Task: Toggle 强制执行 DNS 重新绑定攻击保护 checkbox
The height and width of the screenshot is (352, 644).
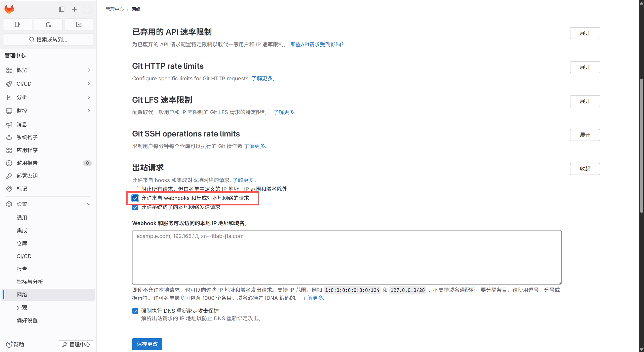Action: (135, 311)
